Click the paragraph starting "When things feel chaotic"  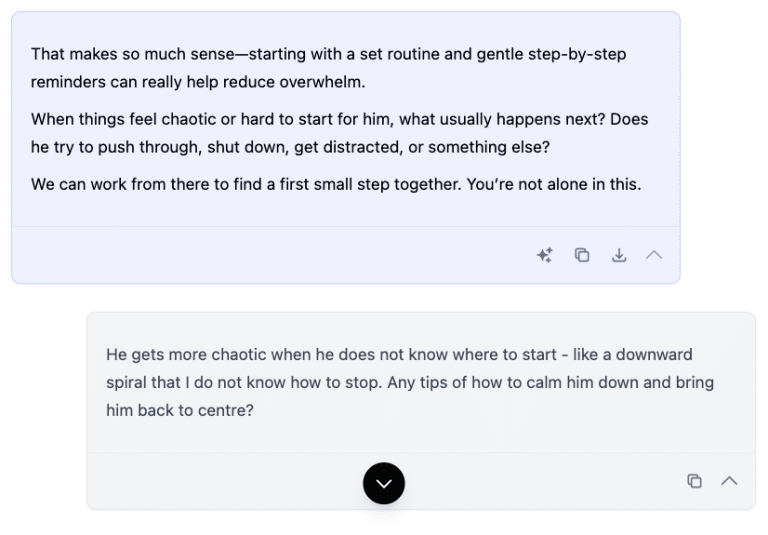[x=339, y=132]
